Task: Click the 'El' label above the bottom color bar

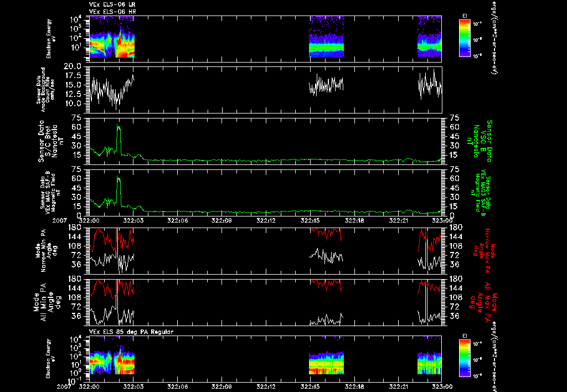Action: pos(465,336)
